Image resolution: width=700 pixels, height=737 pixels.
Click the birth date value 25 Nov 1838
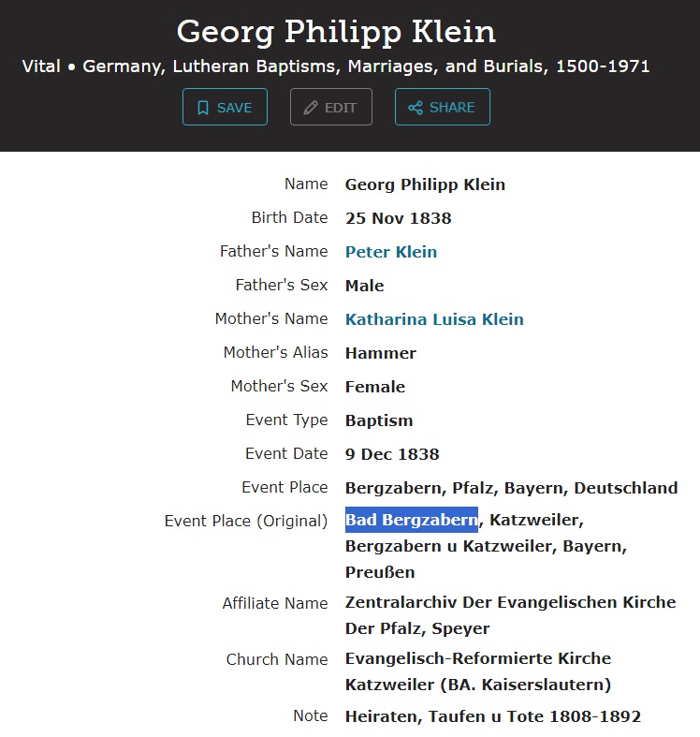[398, 218]
